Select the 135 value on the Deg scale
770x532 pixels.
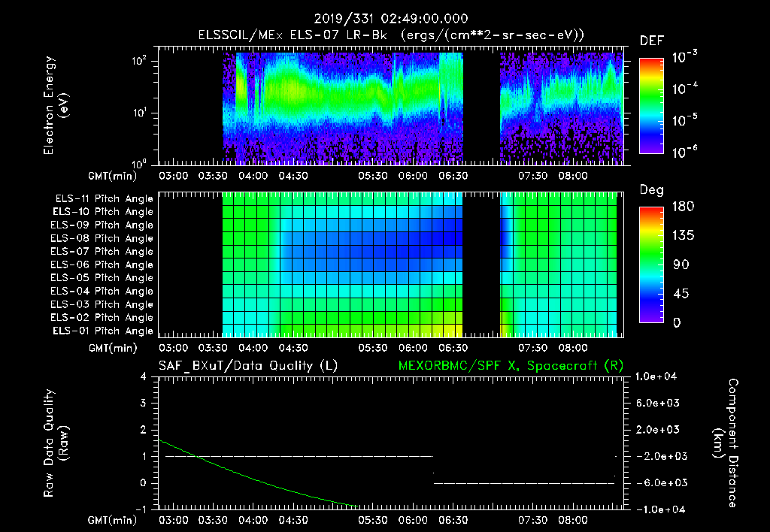[683, 236]
